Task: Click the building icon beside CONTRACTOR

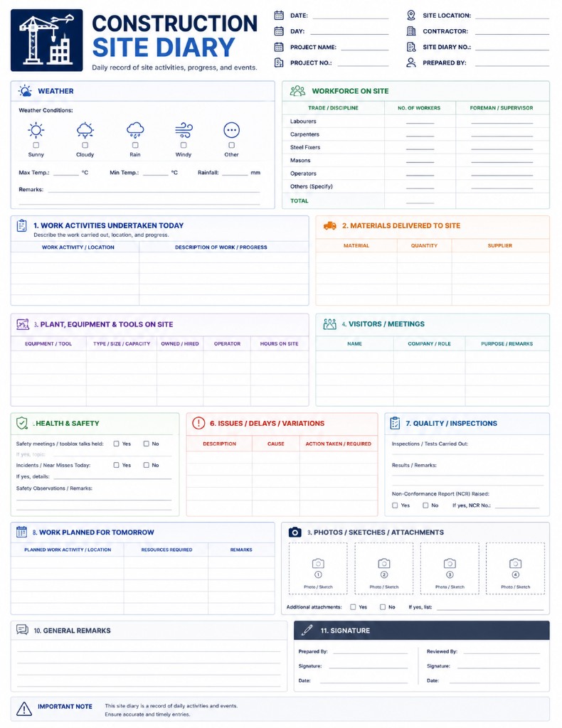Action: point(411,31)
